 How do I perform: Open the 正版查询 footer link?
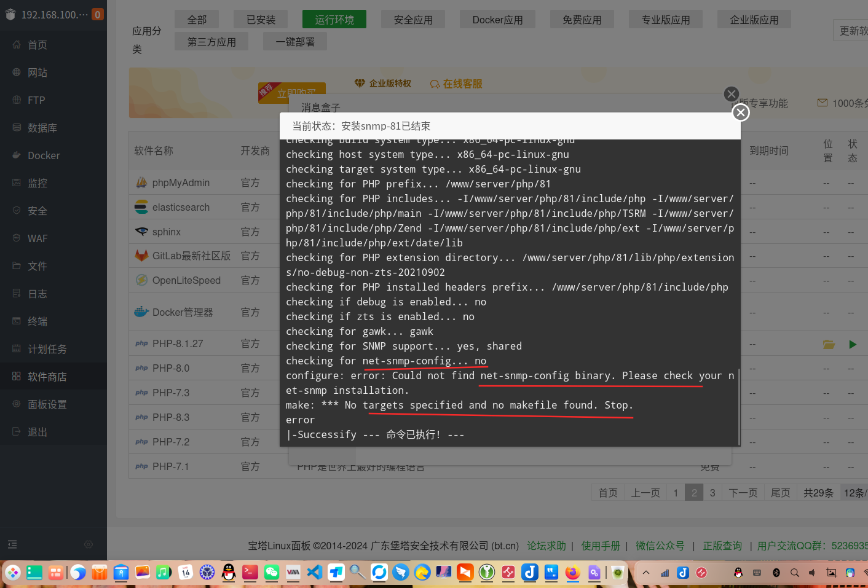pyautogui.click(x=722, y=546)
